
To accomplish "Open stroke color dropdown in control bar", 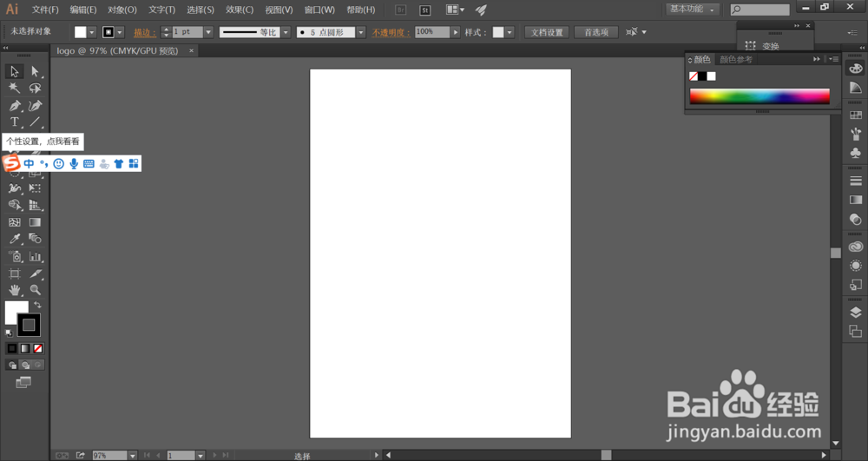I will (x=120, y=32).
